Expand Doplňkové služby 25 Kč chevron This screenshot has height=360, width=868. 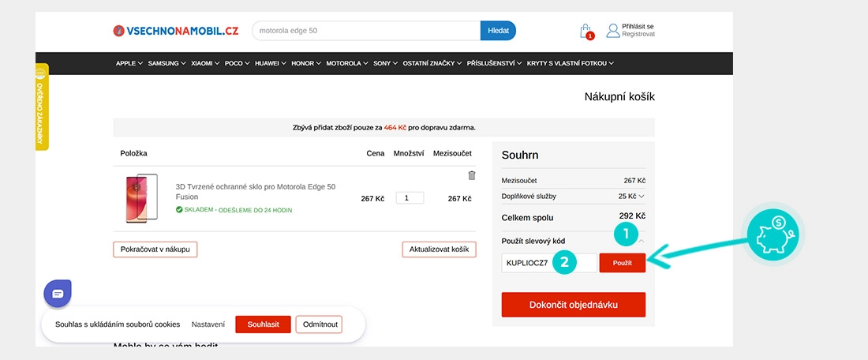click(x=641, y=196)
